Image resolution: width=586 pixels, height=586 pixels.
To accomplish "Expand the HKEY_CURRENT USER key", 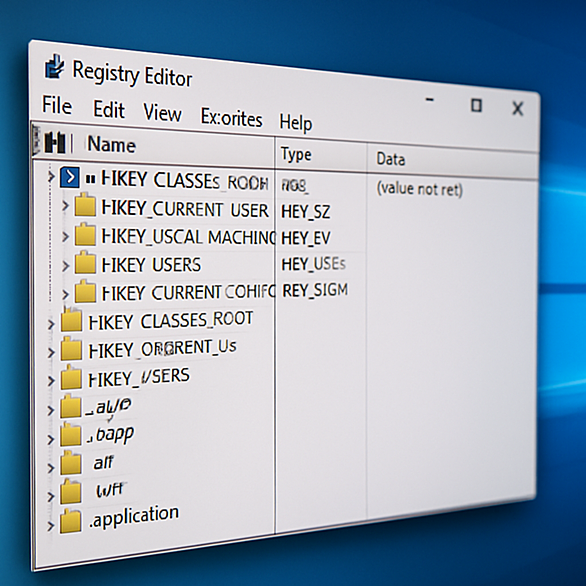I will pos(65,206).
